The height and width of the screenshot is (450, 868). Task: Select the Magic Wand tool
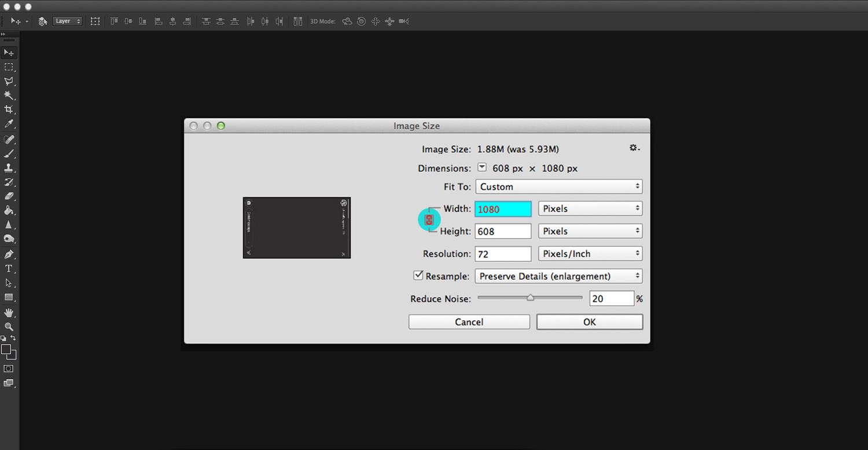(x=9, y=95)
